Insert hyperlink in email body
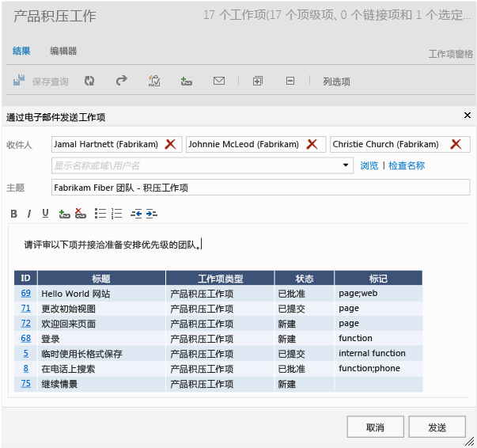Image resolution: width=477 pixels, height=448 pixels. (x=64, y=214)
